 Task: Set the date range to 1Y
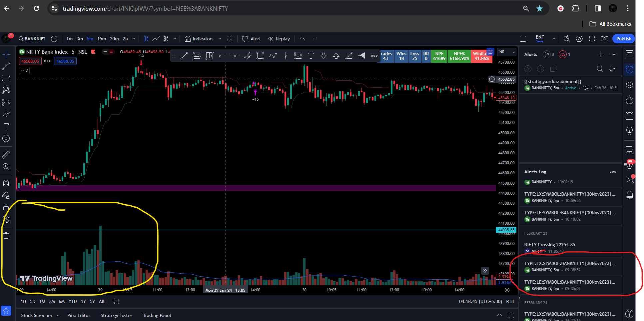pos(83,301)
